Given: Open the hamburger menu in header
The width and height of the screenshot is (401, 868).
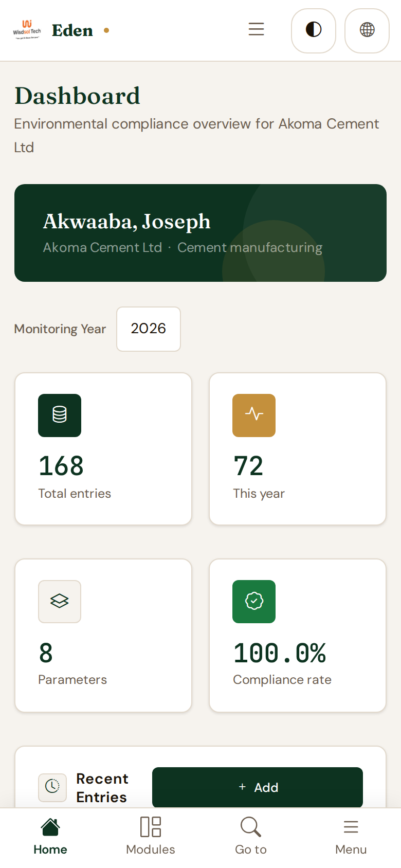Looking at the screenshot, I should tap(256, 29).
